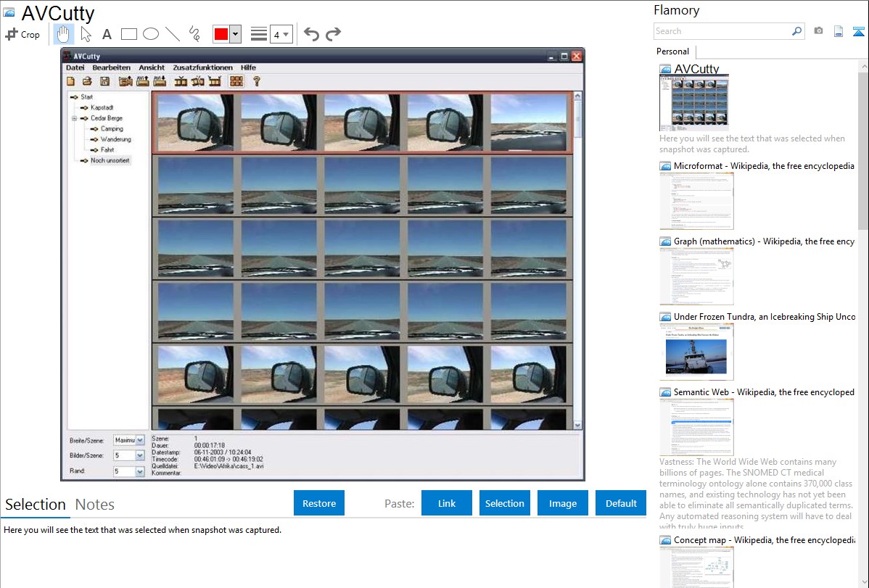Click the Link paste button
Image resolution: width=869 pixels, height=588 pixels.
pos(447,503)
